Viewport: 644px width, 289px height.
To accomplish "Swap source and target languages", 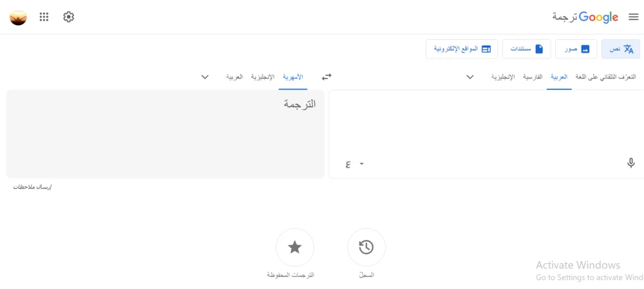I will [327, 77].
